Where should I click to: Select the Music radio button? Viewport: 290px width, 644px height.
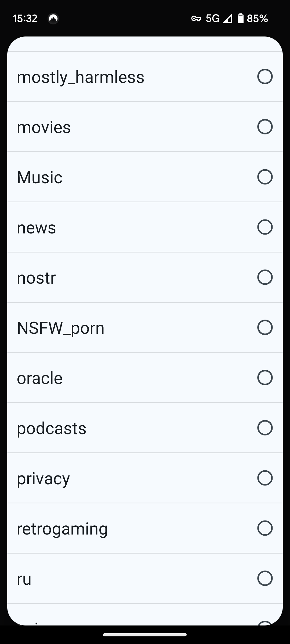[265, 177]
